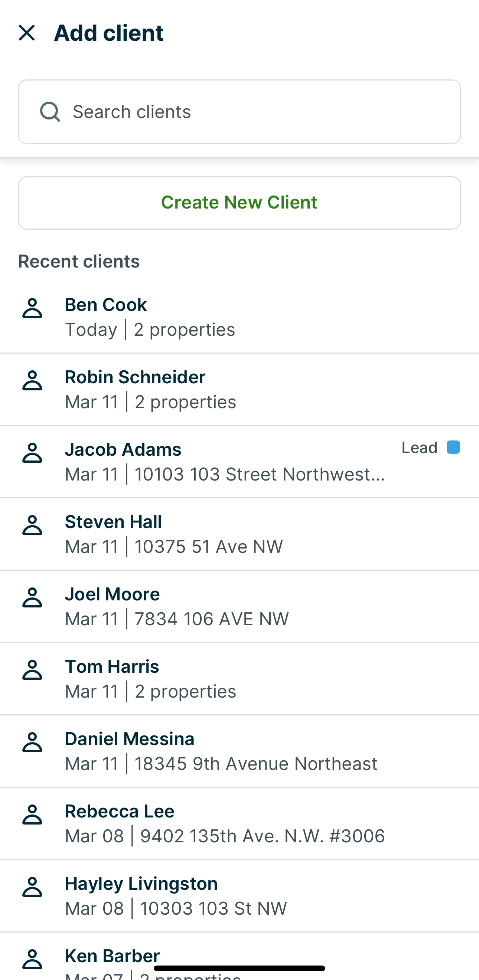Select Joel Moore from the list
Image resolution: width=479 pixels, height=980 pixels.
click(x=228, y=606)
